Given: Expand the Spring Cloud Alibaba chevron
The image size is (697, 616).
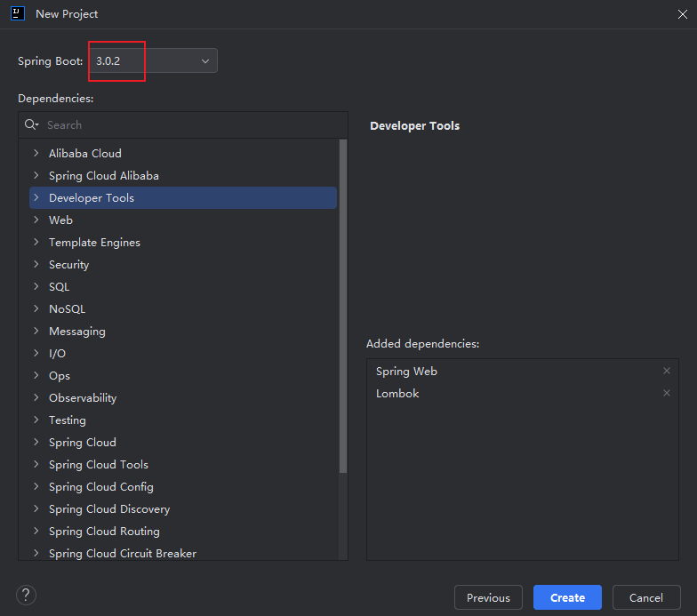Looking at the screenshot, I should coord(36,176).
